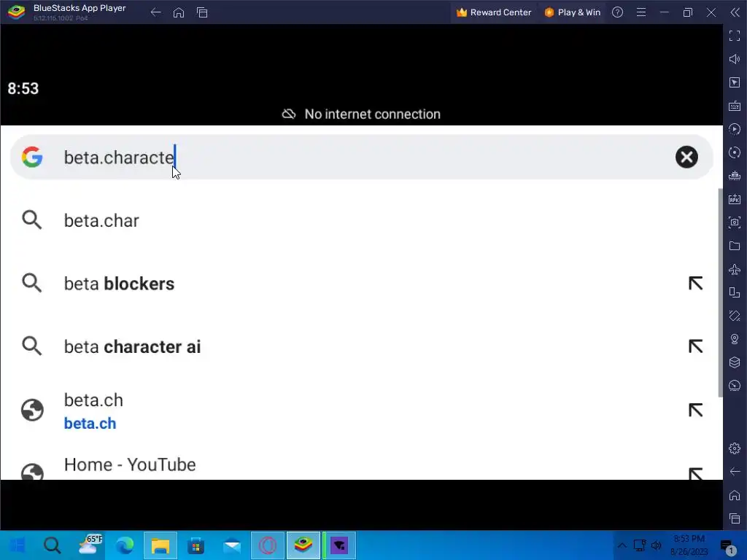
Task: Click the suggestions list scrollbar
Action: [x=720, y=292]
